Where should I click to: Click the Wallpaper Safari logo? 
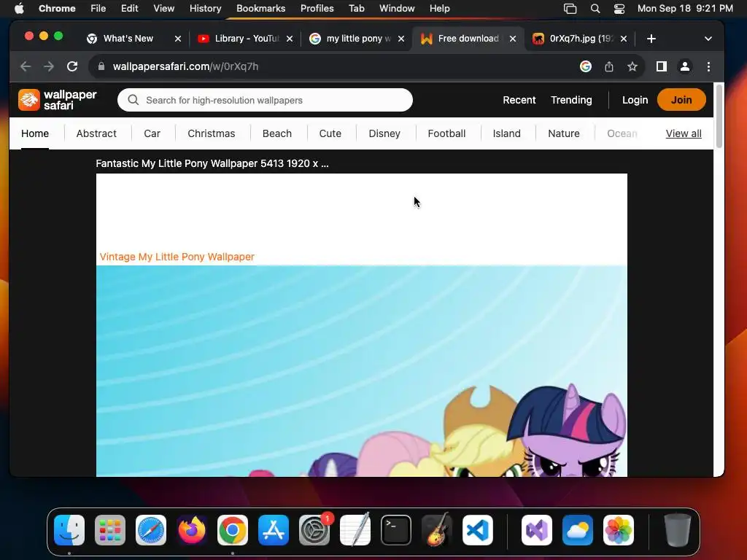(x=58, y=100)
